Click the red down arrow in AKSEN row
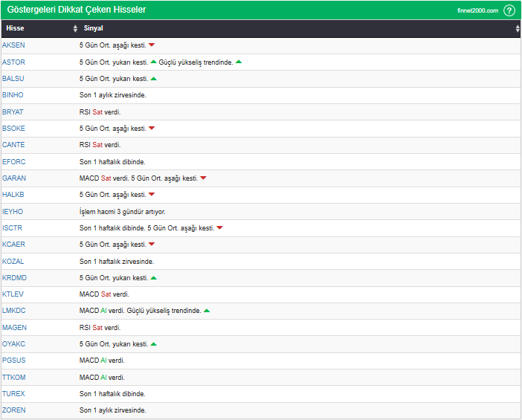Image resolution: width=522 pixels, height=420 pixels. coord(152,45)
